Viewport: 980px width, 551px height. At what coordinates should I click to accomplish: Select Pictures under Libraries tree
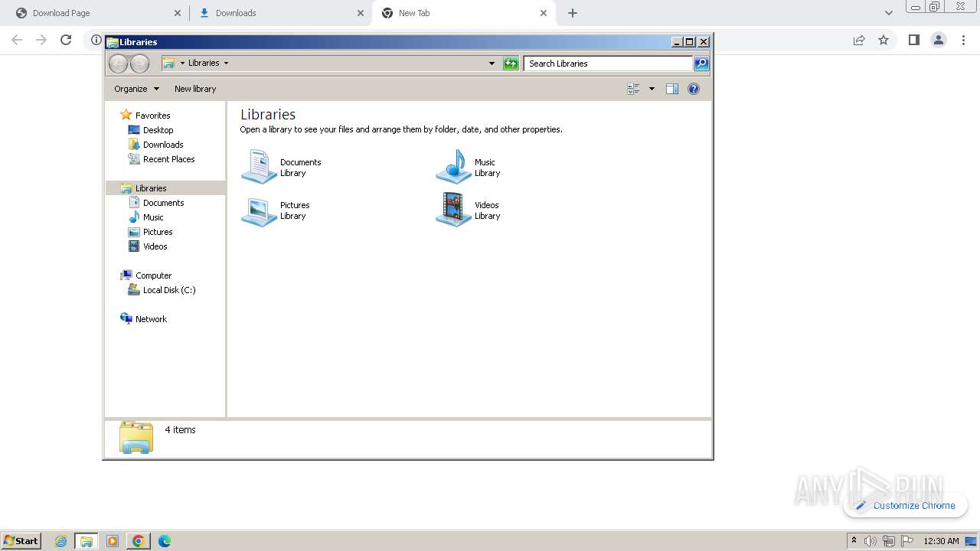(x=158, y=232)
